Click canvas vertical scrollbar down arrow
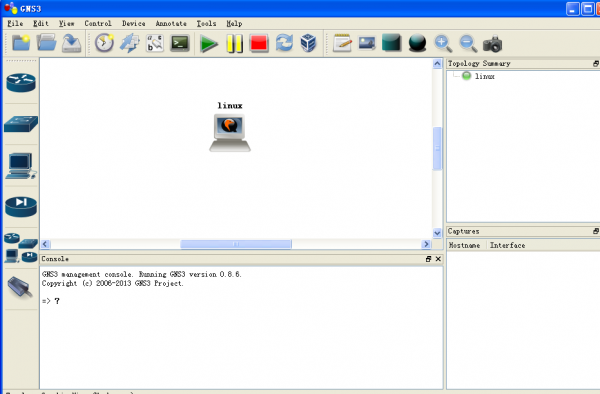The height and width of the screenshot is (394, 600). (437, 233)
